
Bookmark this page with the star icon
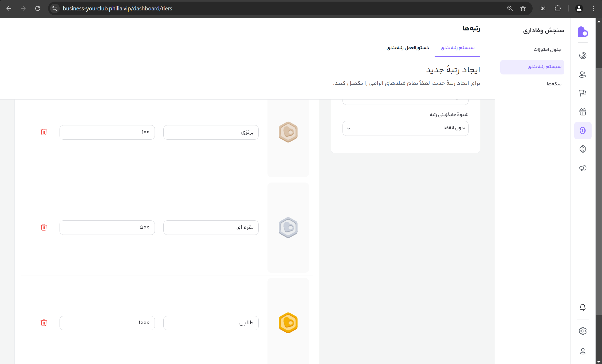[x=523, y=9]
